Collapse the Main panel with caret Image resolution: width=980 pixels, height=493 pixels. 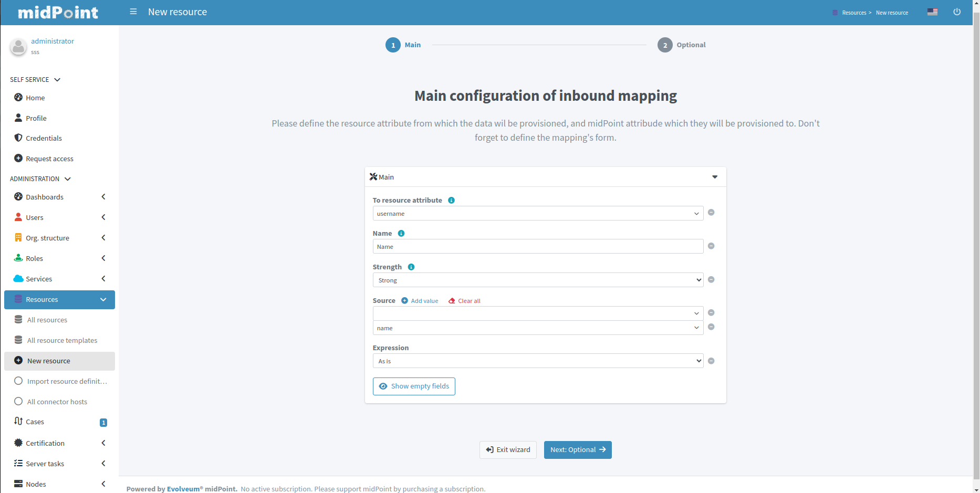point(715,177)
